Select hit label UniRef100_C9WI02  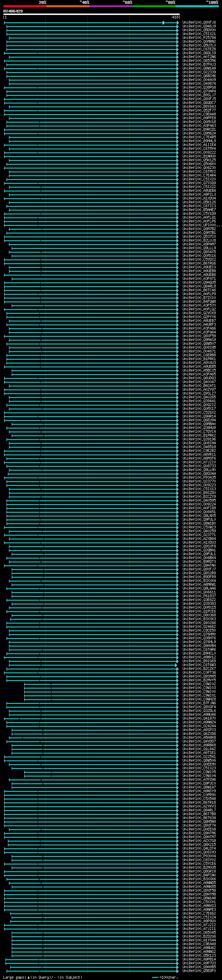coord(199,684)
